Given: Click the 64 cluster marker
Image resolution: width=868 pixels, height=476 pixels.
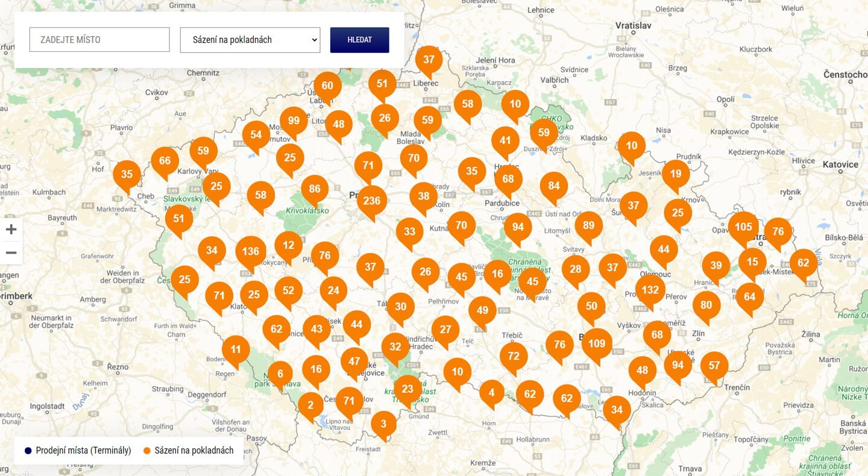Looking at the screenshot, I should [750, 296].
